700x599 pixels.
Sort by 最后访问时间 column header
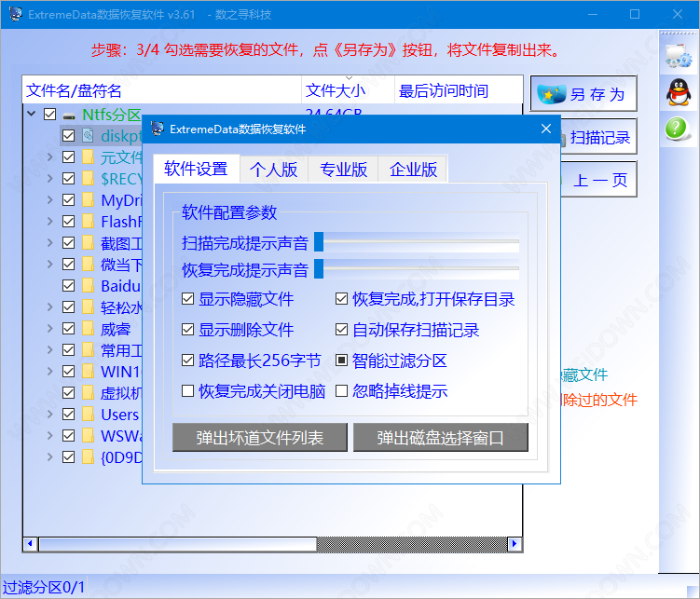click(x=459, y=90)
